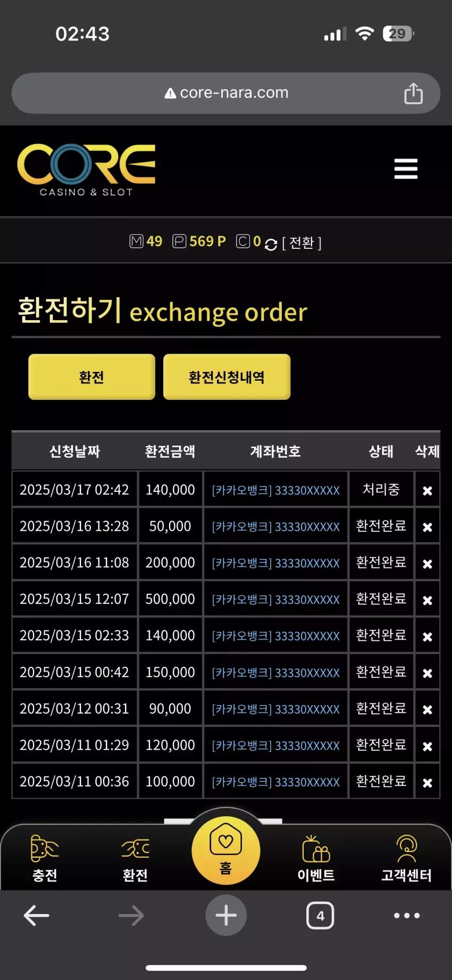The height and width of the screenshot is (980, 452).
Task: Click the [ 전환 ] link
Action: (302, 243)
